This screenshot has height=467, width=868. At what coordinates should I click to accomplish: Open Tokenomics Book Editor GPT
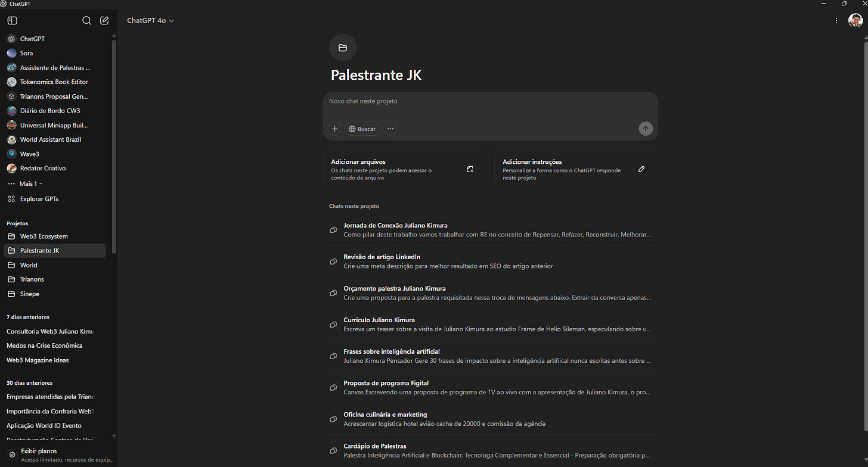[55, 82]
